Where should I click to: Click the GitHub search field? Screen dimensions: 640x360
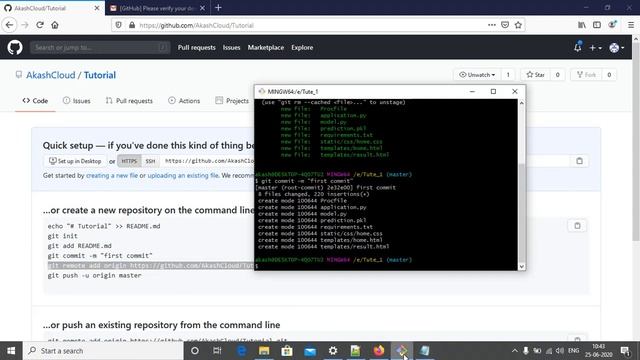(x=100, y=47)
